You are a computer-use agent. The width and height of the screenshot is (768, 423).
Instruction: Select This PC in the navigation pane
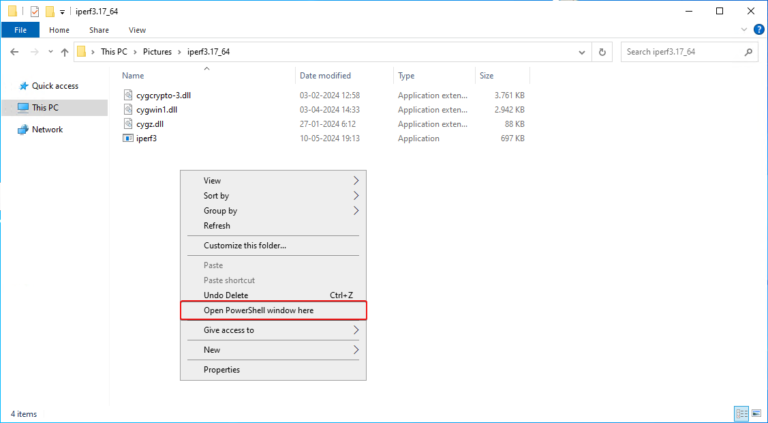pyautogui.click(x=54, y=108)
